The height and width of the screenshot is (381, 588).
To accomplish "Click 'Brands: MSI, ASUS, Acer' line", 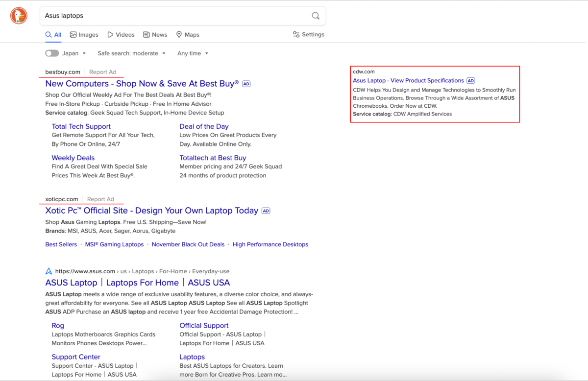I will pos(110,231).
